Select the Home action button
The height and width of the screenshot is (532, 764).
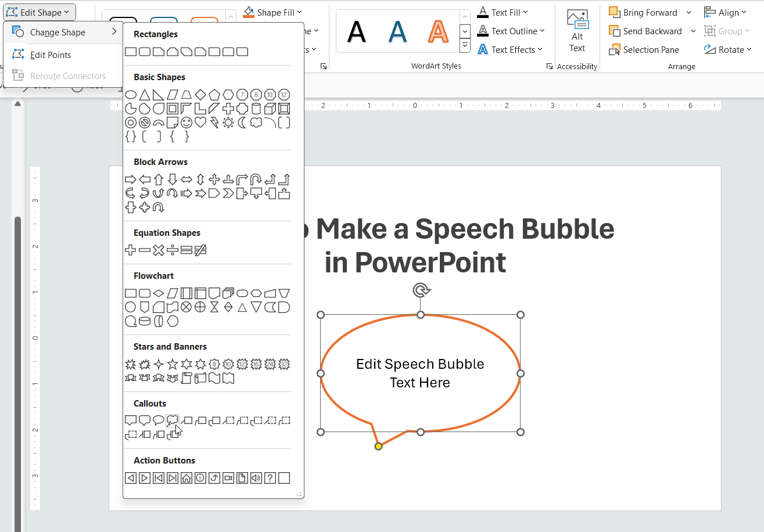[186, 478]
